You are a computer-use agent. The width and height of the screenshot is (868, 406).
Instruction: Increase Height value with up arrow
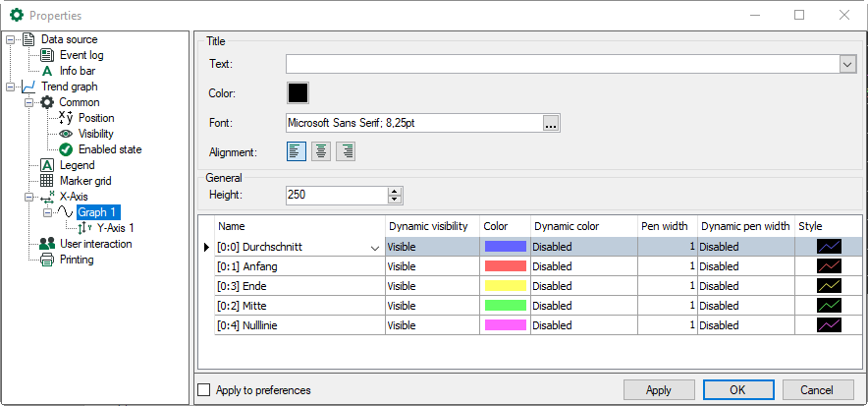coord(395,191)
